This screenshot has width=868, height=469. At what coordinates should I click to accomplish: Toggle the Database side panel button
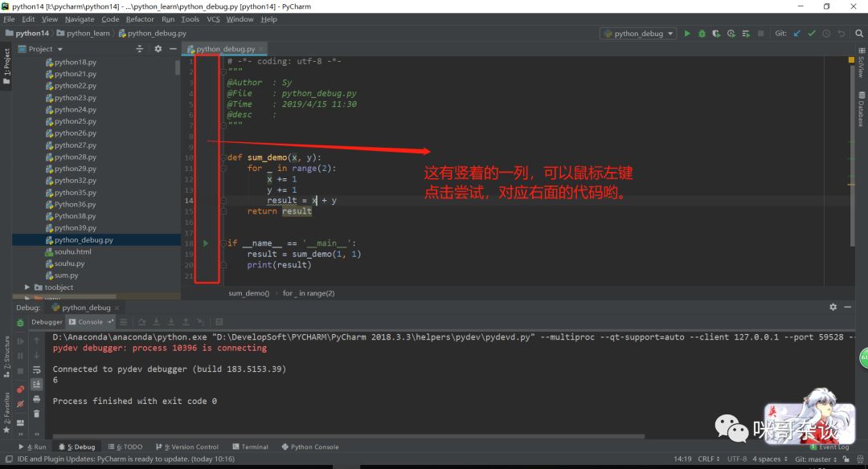tap(862, 109)
